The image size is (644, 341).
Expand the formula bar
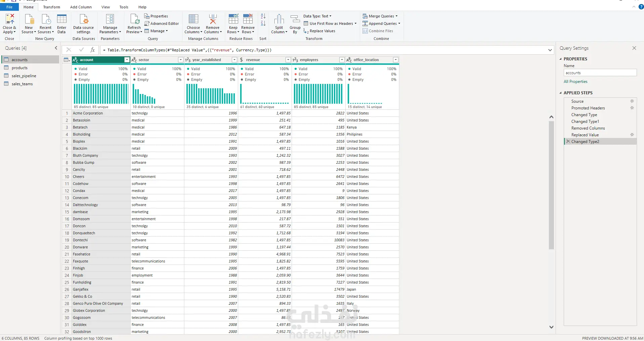[x=550, y=50]
